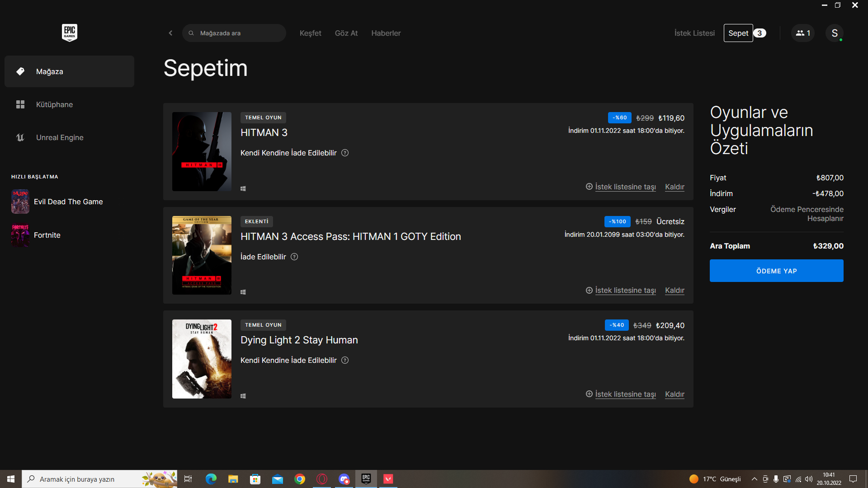The image size is (868, 488).
Task: Click the HITMAN 3 Access Pass title
Action: click(x=351, y=236)
